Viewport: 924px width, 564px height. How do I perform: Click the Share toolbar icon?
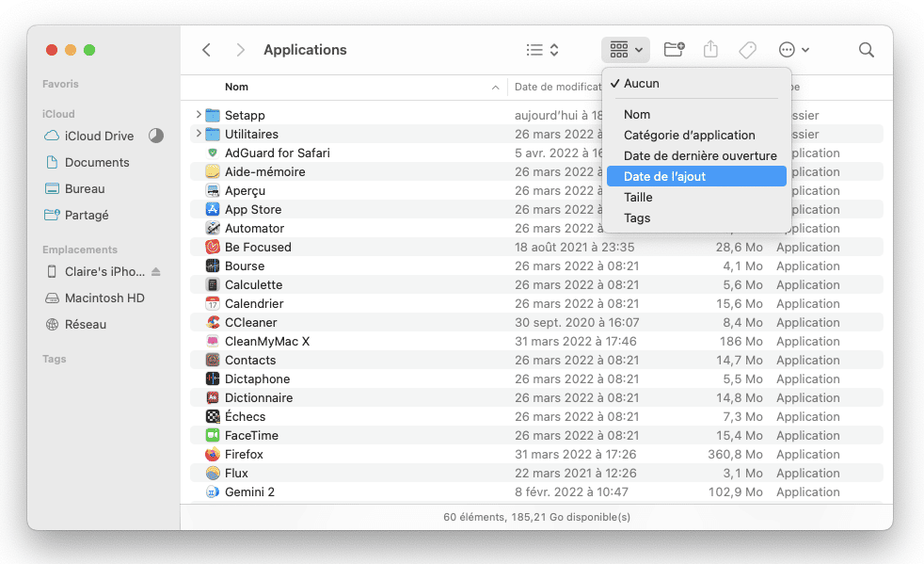click(710, 50)
